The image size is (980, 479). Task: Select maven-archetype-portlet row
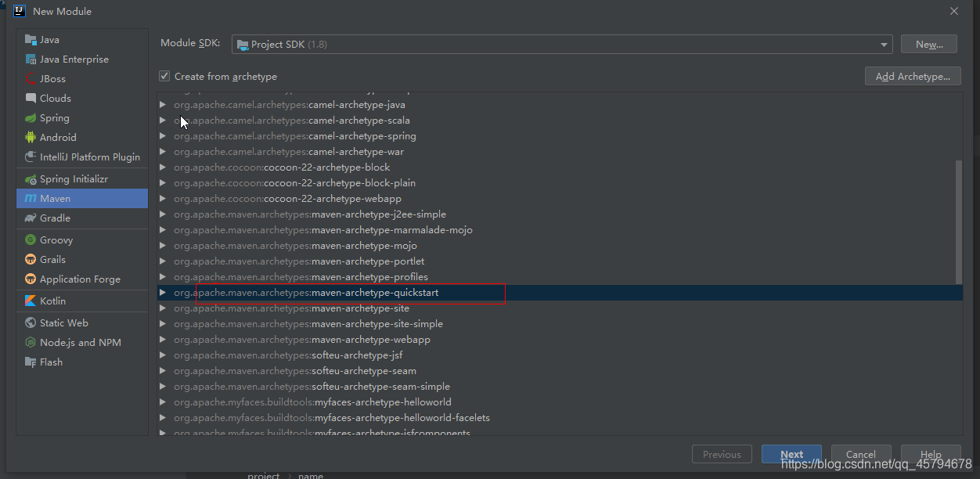[560, 261]
